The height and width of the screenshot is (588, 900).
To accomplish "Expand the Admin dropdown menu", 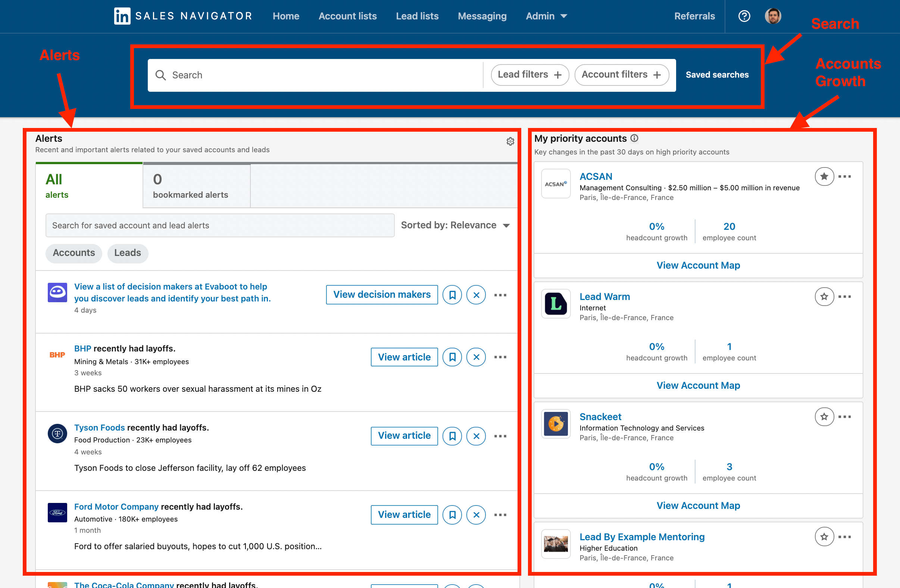I will 546,16.
